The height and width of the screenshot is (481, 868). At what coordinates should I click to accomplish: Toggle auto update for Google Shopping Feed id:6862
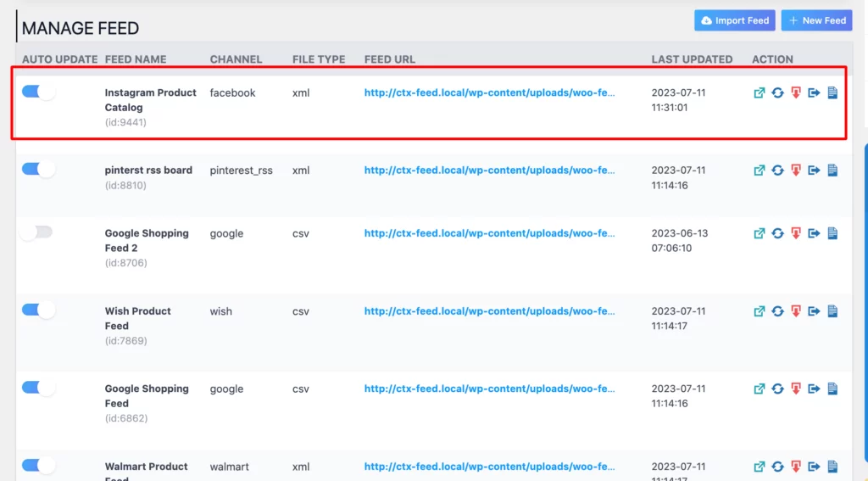[38, 388]
